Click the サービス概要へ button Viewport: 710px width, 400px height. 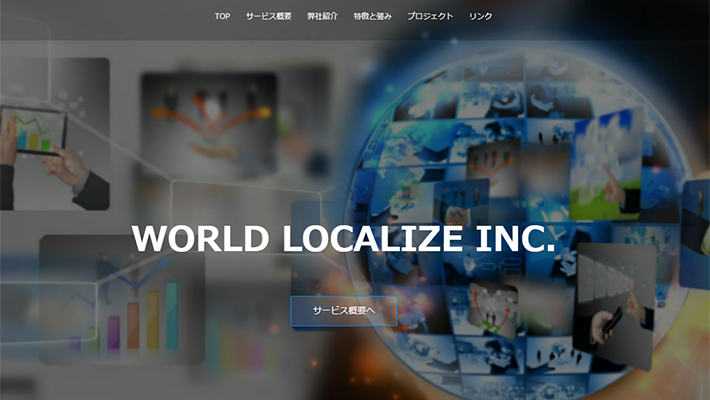pyautogui.click(x=344, y=311)
